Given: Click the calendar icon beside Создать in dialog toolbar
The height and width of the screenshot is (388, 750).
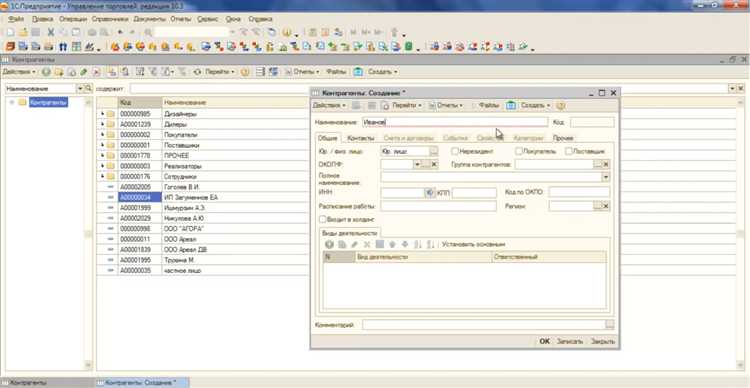Looking at the screenshot, I should click(511, 105).
